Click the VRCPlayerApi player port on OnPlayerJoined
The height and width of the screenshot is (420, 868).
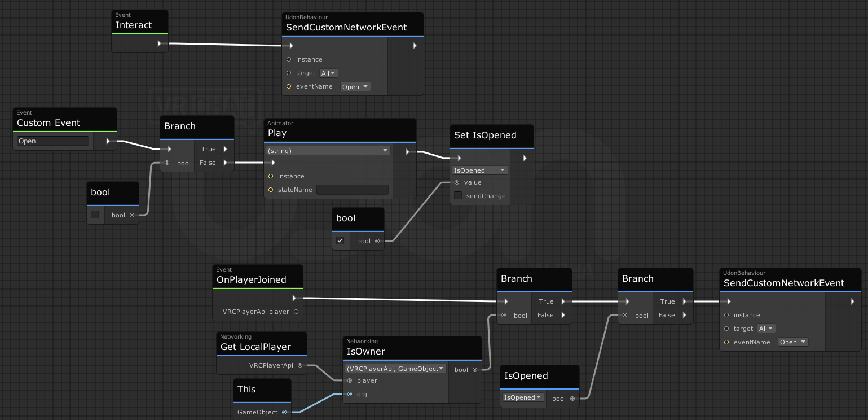[x=296, y=312]
